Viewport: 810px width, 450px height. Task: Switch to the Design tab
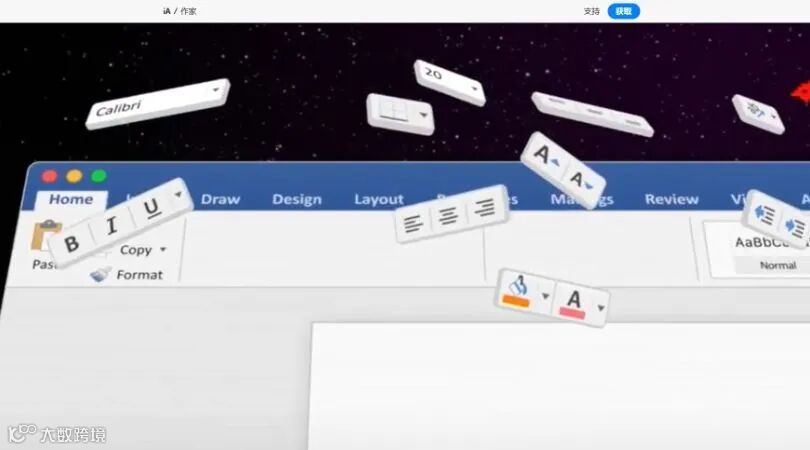(x=297, y=199)
